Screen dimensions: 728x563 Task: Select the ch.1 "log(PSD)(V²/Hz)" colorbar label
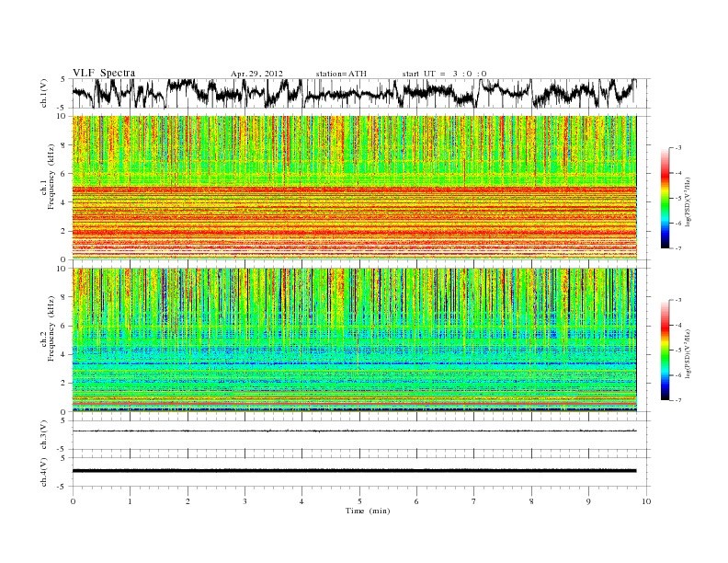688,201
